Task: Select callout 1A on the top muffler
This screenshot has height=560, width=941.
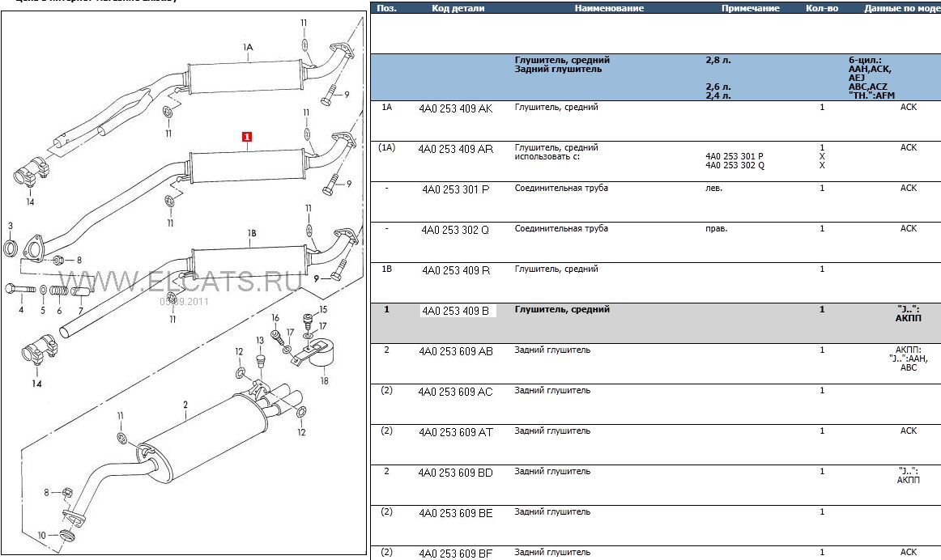Action: (x=249, y=47)
